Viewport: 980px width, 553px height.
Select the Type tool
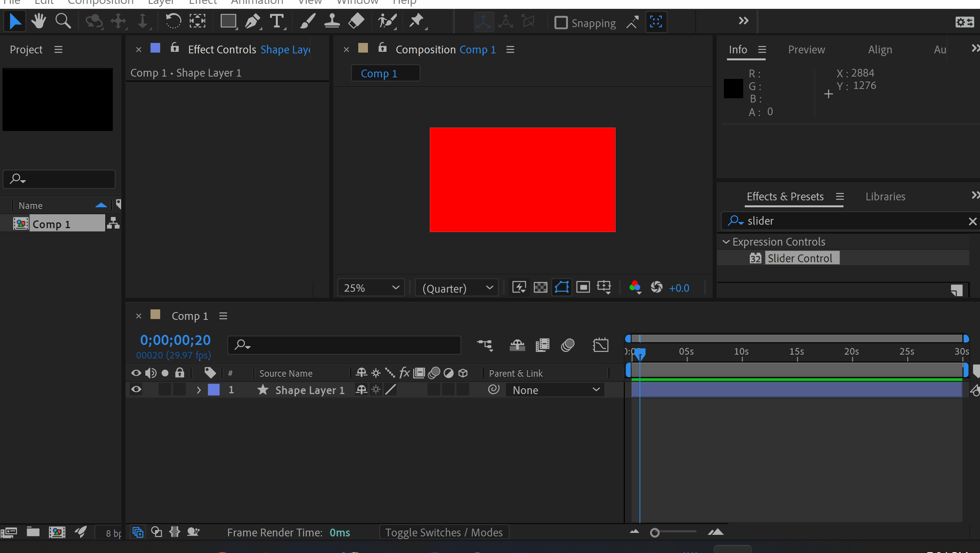(x=277, y=21)
